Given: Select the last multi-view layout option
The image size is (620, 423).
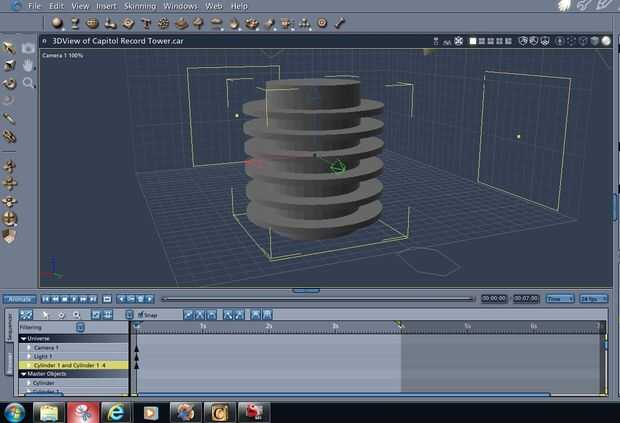Looking at the screenshot, I should click(508, 41).
